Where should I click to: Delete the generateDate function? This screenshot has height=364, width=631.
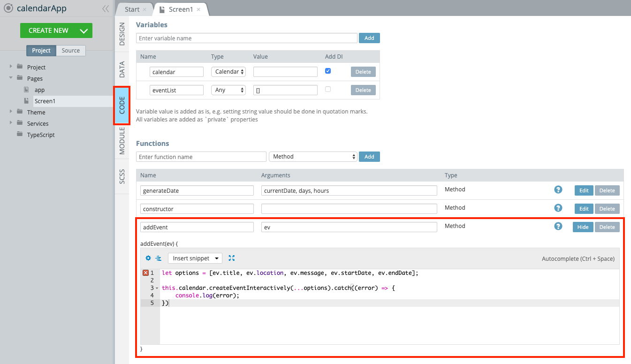click(x=607, y=190)
